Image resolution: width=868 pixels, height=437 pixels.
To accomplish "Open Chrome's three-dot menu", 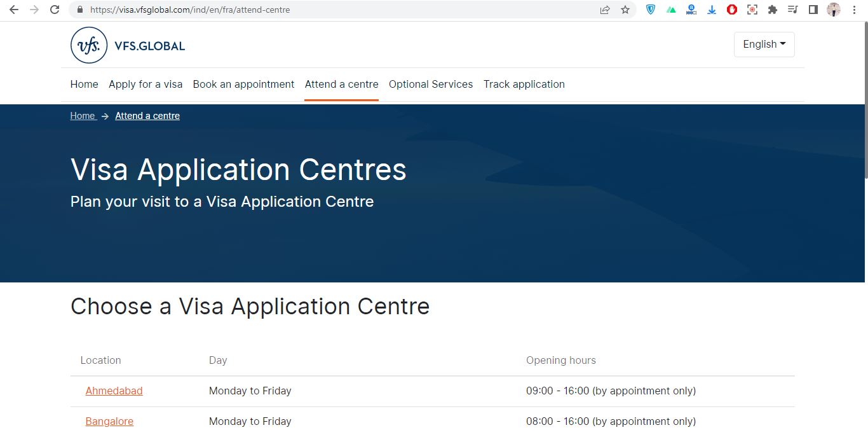I will click(854, 10).
